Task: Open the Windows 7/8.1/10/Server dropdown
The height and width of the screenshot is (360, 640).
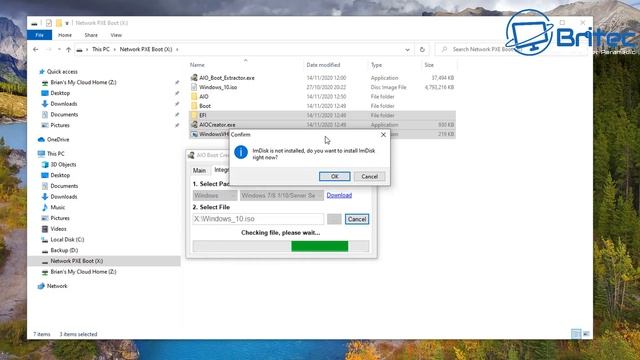Action: [282, 196]
